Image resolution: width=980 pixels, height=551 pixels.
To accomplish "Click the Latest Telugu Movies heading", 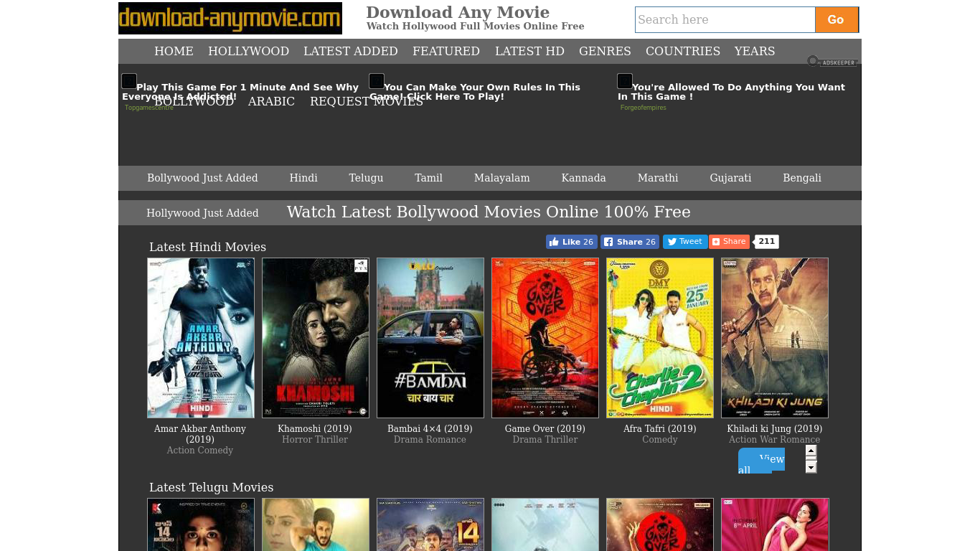I will click(211, 487).
